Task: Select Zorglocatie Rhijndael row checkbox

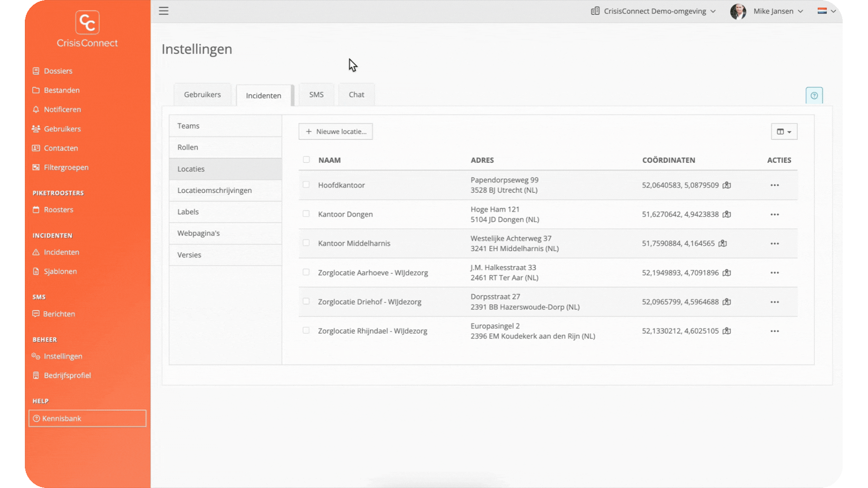Action: click(306, 331)
